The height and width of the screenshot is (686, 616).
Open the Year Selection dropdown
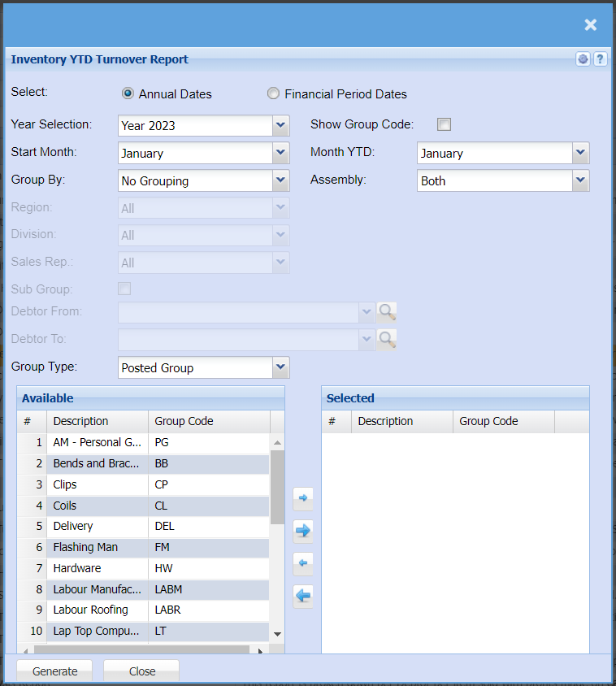click(x=280, y=125)
